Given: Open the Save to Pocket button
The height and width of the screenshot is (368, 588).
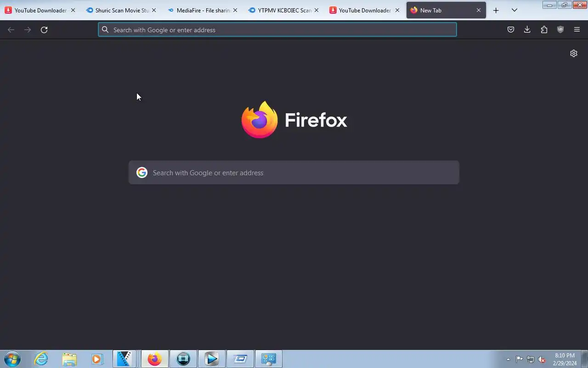Looking at the screenshot, I should (510, 30).
